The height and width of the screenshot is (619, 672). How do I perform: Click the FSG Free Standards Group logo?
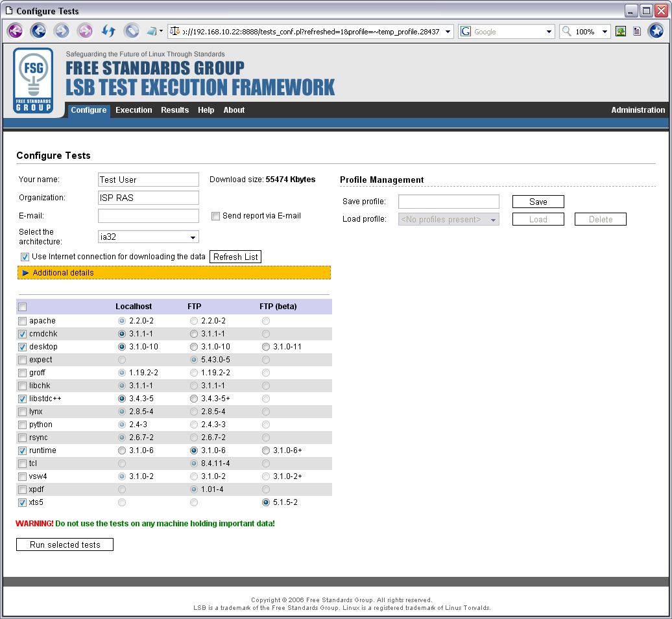tap(34, 80)
